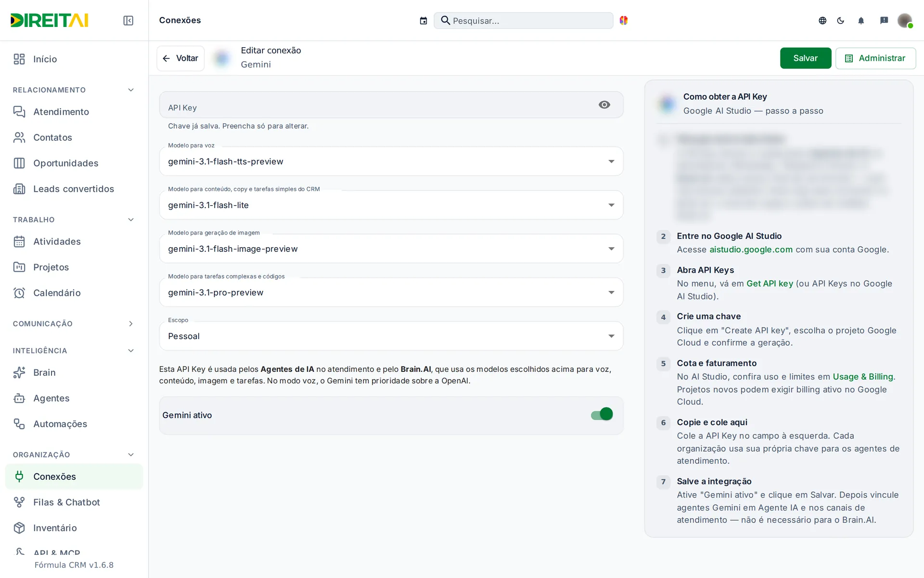The image size is (924, 578).
Task: Open the Modelo para voz dropdown
Action: point(391,161)
